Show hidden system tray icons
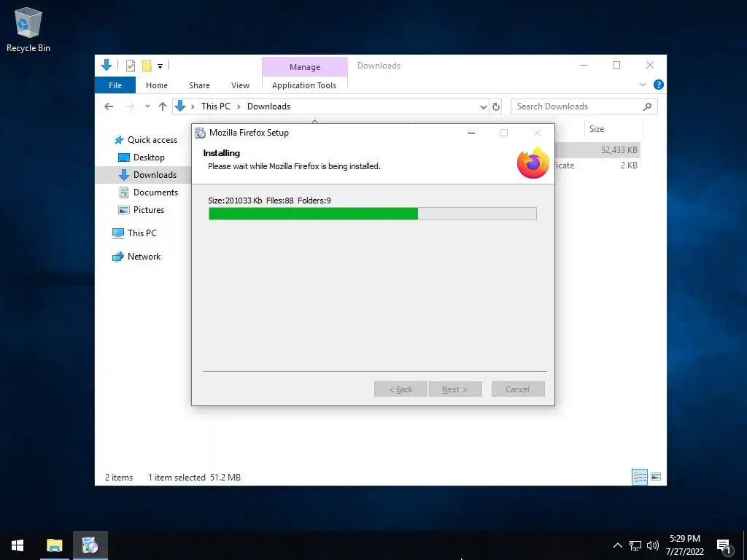 pyautogui.click(x=617, y=545)
